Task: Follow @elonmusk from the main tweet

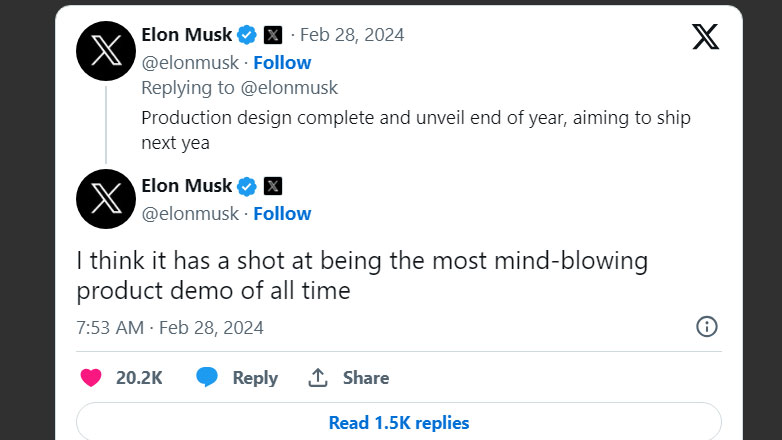Action: click(282, 213)
